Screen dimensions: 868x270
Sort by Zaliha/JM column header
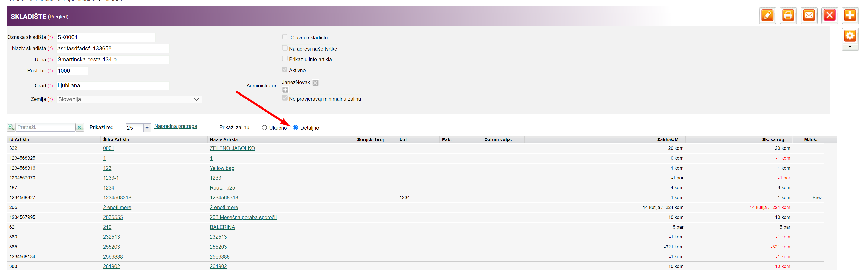pyautogui.click(x=668, y=139)
